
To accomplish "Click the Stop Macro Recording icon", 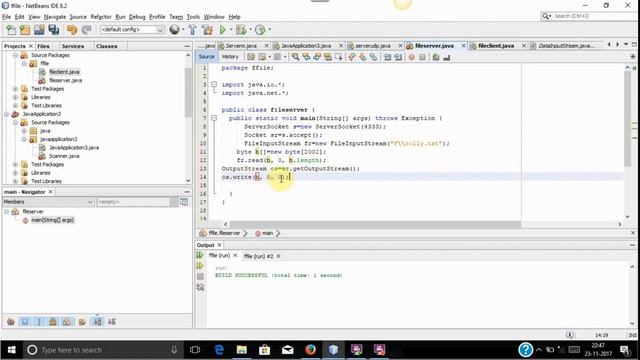I will 422,57.
